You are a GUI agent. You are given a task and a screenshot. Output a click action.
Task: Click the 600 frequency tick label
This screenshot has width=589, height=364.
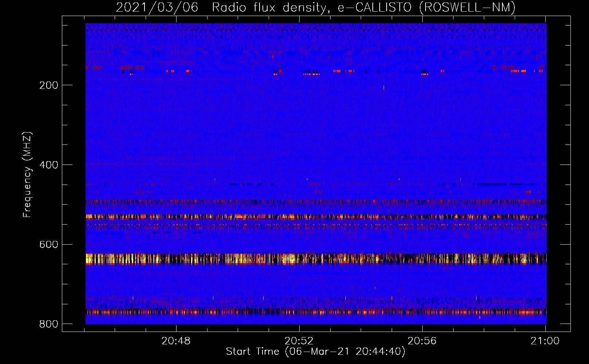[49, 244]
